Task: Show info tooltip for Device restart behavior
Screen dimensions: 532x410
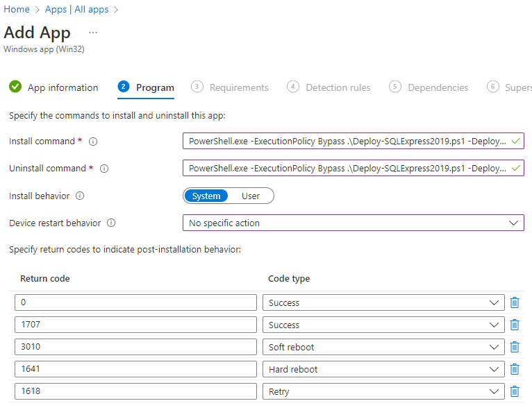Action: [x=111, y=223]
